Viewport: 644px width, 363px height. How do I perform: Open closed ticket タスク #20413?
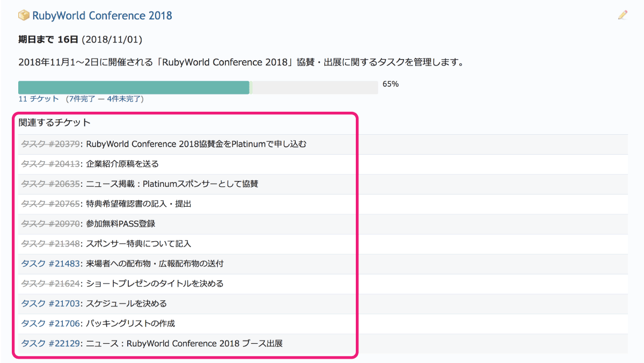tap(51, 164)
